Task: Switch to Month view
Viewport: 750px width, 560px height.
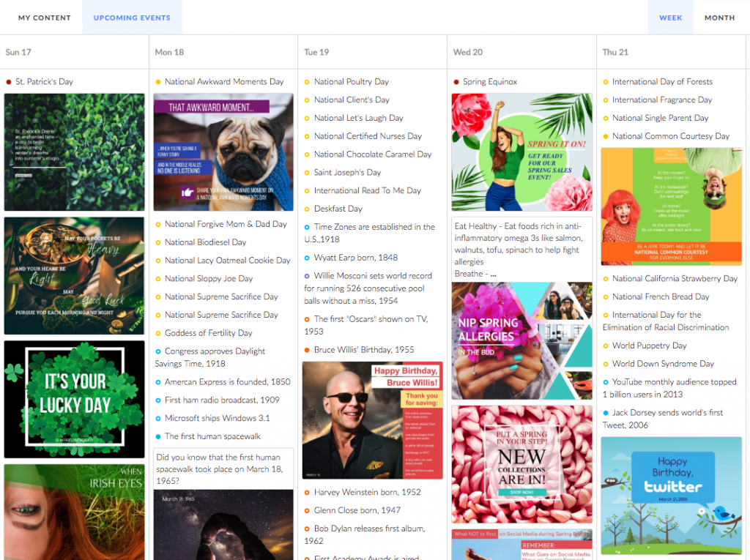Action: 719,18
